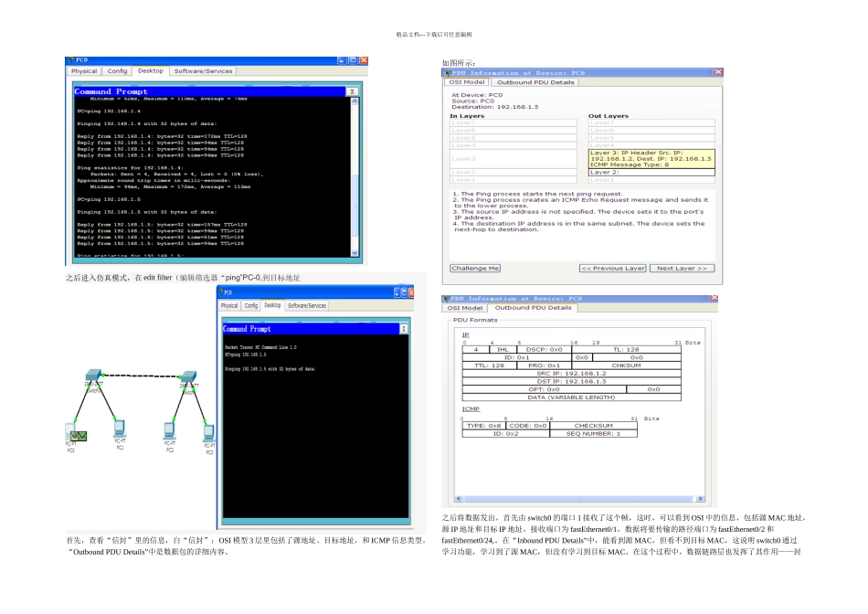Image resolution: width=868 pixels, height=614 pixels.
Task: Close the Command Prompt that has no ping replies yet
Action: [404, 329]
